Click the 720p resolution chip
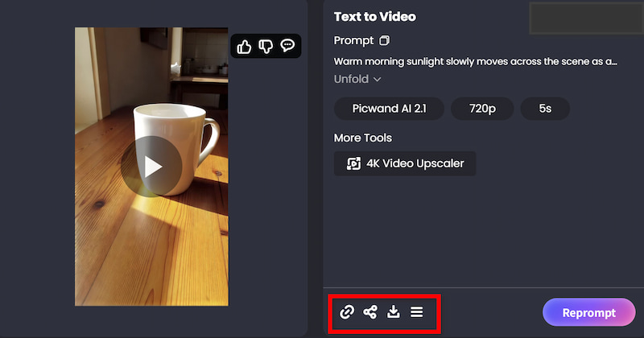The image size is (644, 338). tap(482, 109)
